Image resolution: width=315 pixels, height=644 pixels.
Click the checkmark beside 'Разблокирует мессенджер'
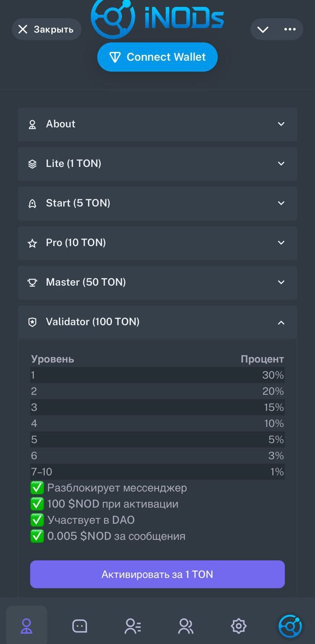[x=37, y=488]
